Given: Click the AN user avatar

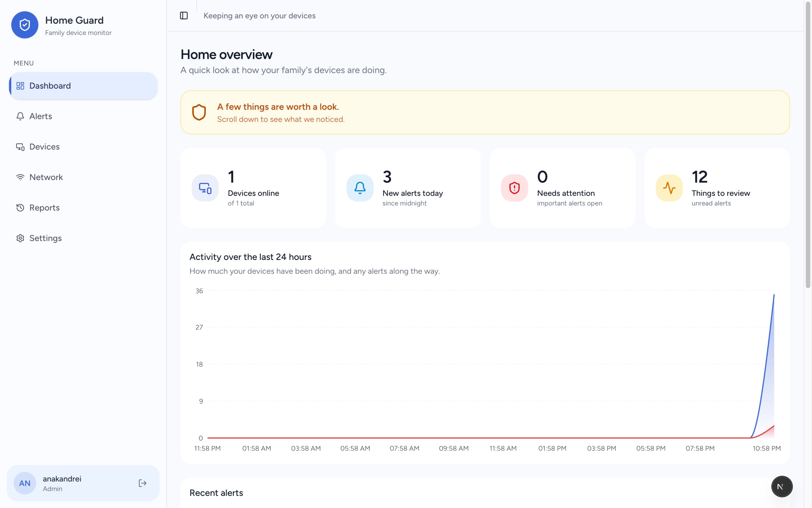Looking at the screenshot, I should 25,483.
